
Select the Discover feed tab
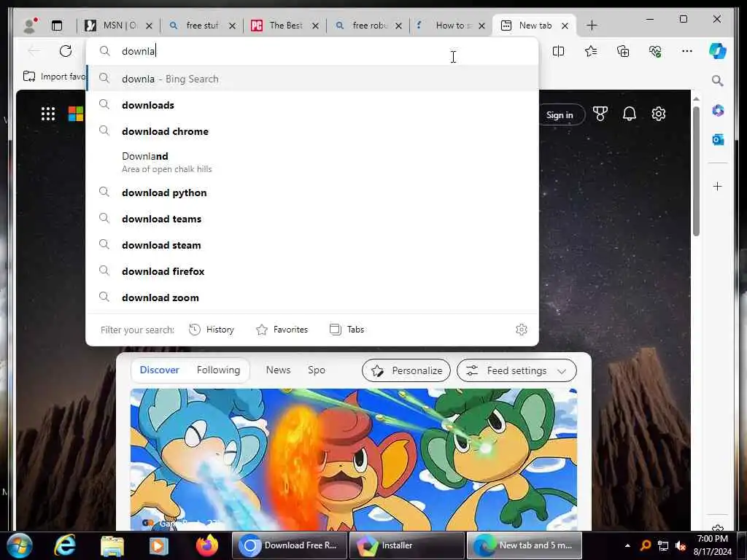click(x=159, y=370)
